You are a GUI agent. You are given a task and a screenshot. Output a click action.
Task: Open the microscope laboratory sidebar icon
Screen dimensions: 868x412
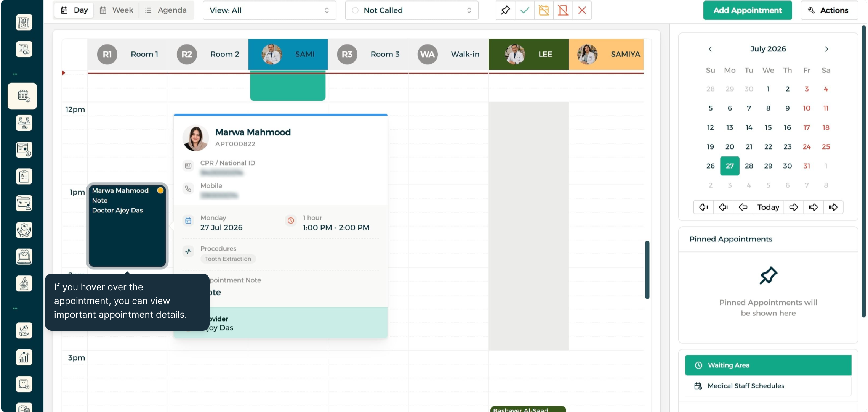(x=24, y=283)
